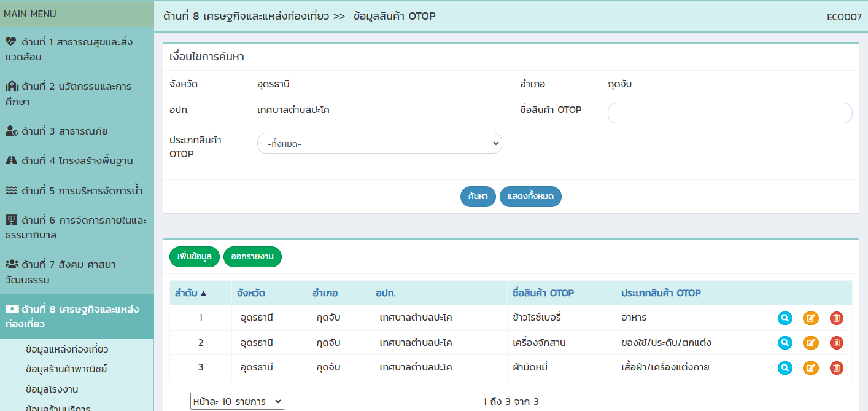This screenshot has width=868, height=411.
Task: Edit the เครื่องจักสาน OTOP entry
Action: tap(811, 343)
